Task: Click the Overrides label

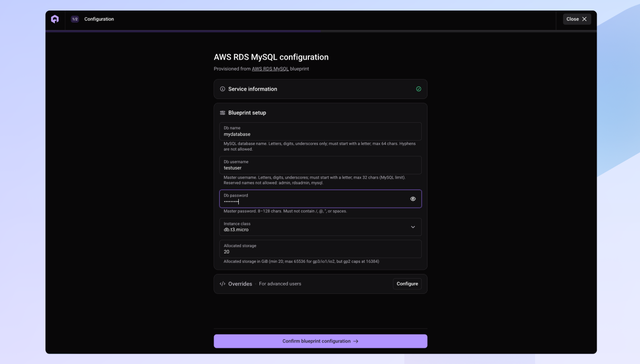Action: 240,284
